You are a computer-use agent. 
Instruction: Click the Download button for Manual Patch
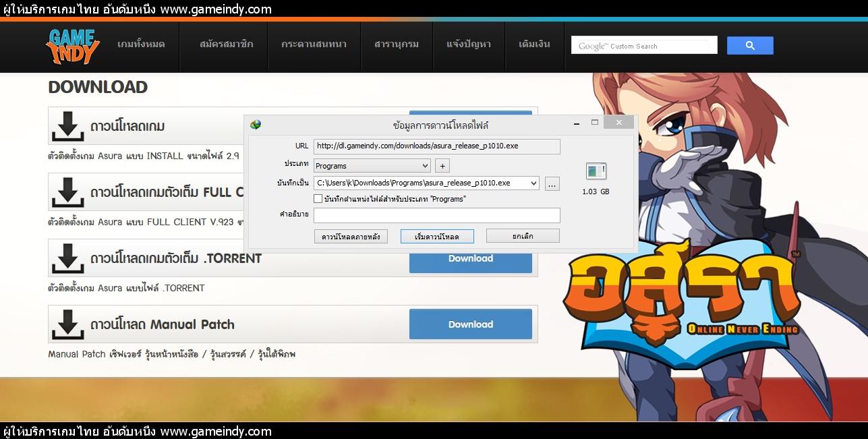(x=471, y=324)
